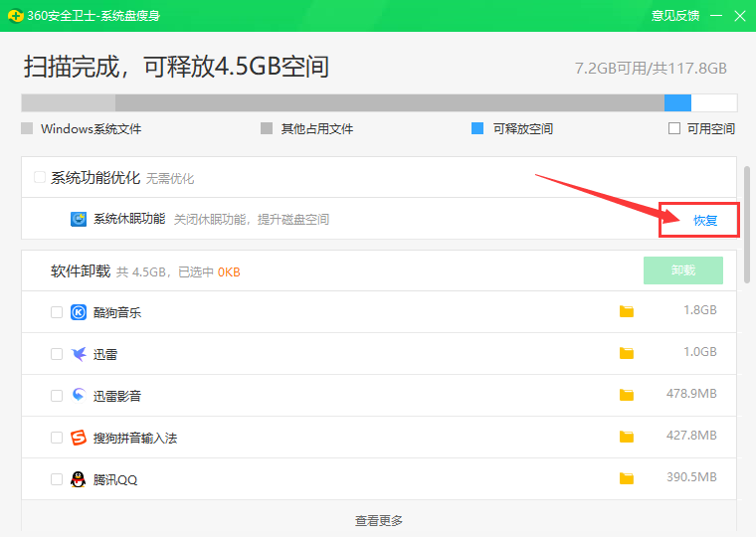Click the 软件卸载 section heading

coord(81,271)
